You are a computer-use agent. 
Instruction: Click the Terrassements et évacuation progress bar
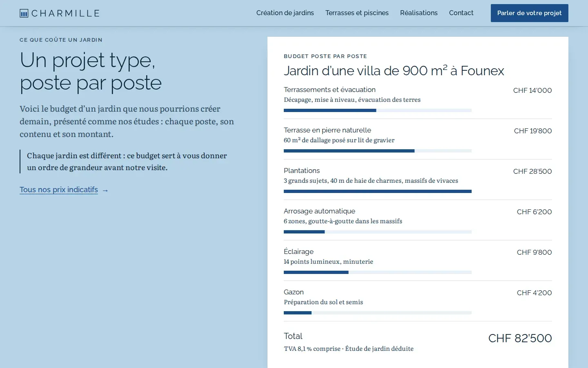pyautogui.click(x=378, y=110)
